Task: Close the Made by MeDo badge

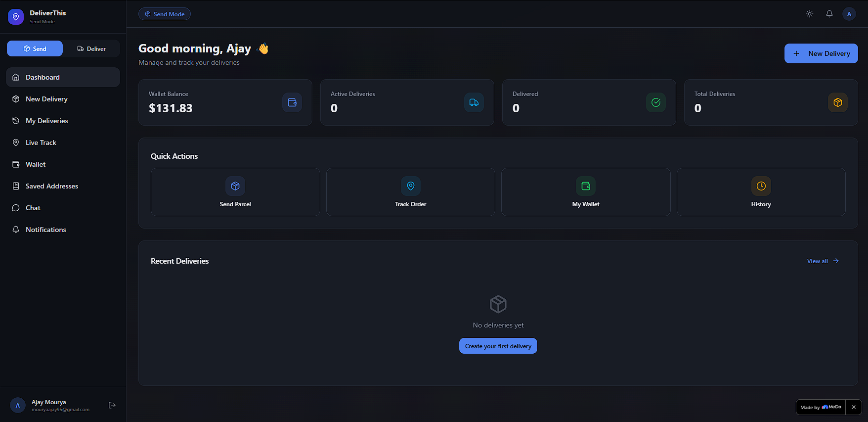Action: coord(854,407)
